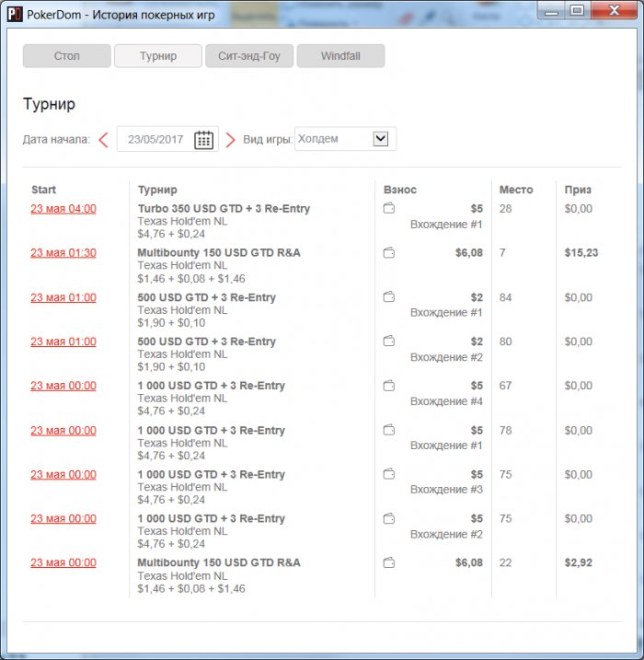Switch to the Windfall tab
Image resolution: width=644 pixels, height=660 pixels.
point(340,56)
